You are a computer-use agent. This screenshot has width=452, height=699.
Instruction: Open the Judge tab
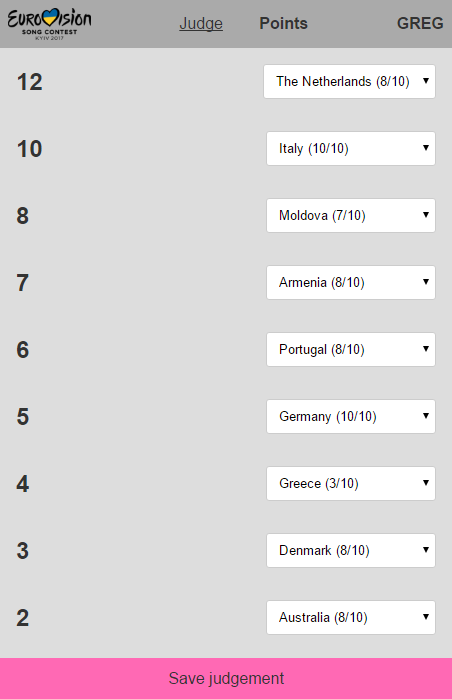(201, 23)
